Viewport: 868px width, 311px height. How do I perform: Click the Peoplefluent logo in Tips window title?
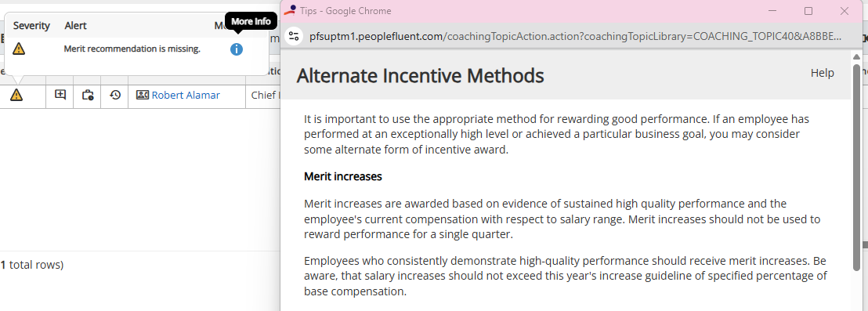pos(290,10)
